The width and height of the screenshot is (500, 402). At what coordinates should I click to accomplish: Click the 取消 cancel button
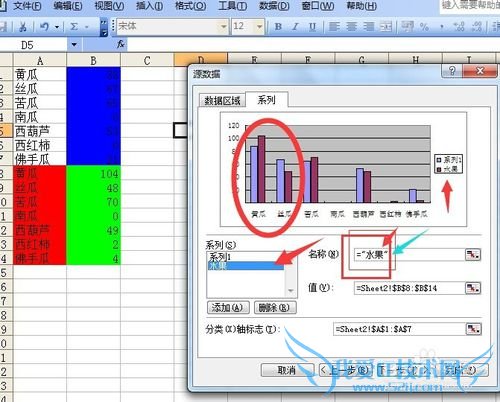click(x=287, y=370)
